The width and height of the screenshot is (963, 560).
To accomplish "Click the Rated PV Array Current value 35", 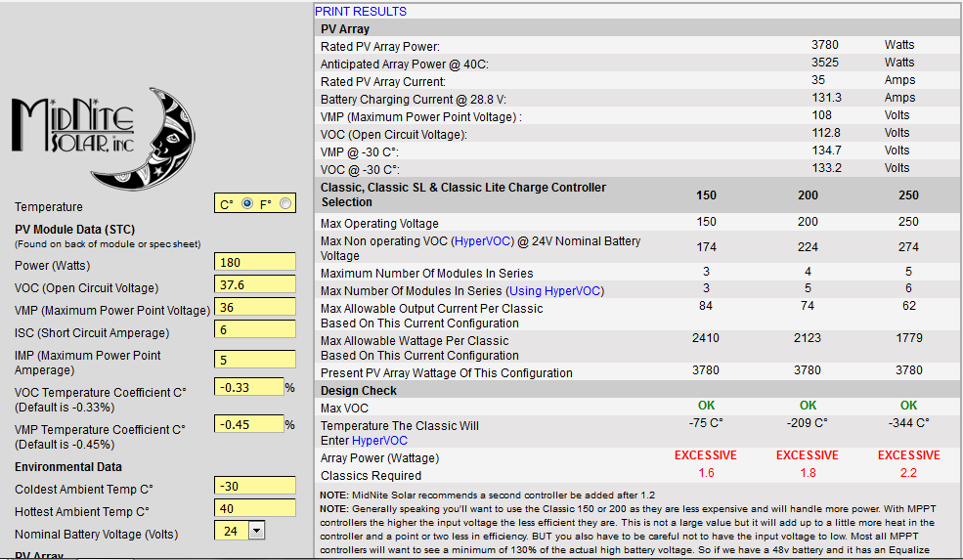I will (x=818, y=80).
